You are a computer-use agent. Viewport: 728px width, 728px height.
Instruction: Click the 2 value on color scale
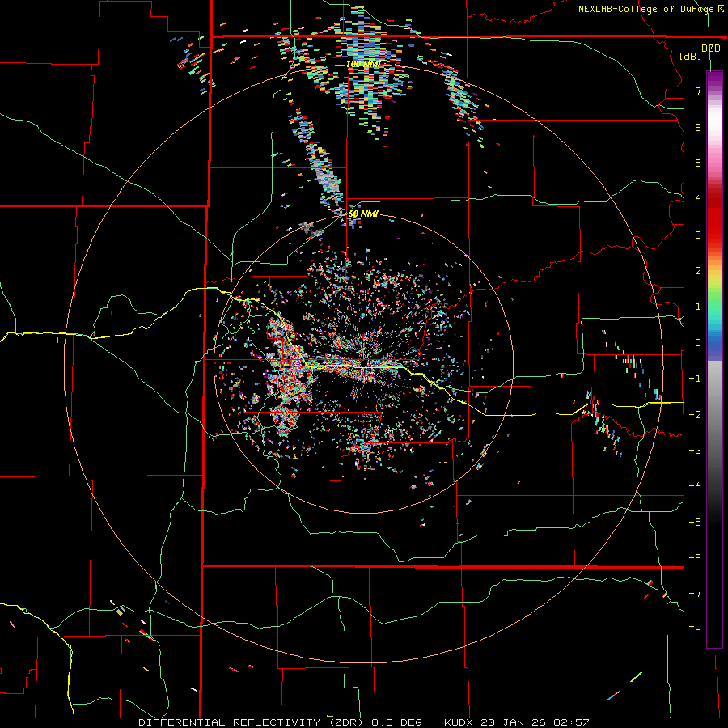(698, 271)
